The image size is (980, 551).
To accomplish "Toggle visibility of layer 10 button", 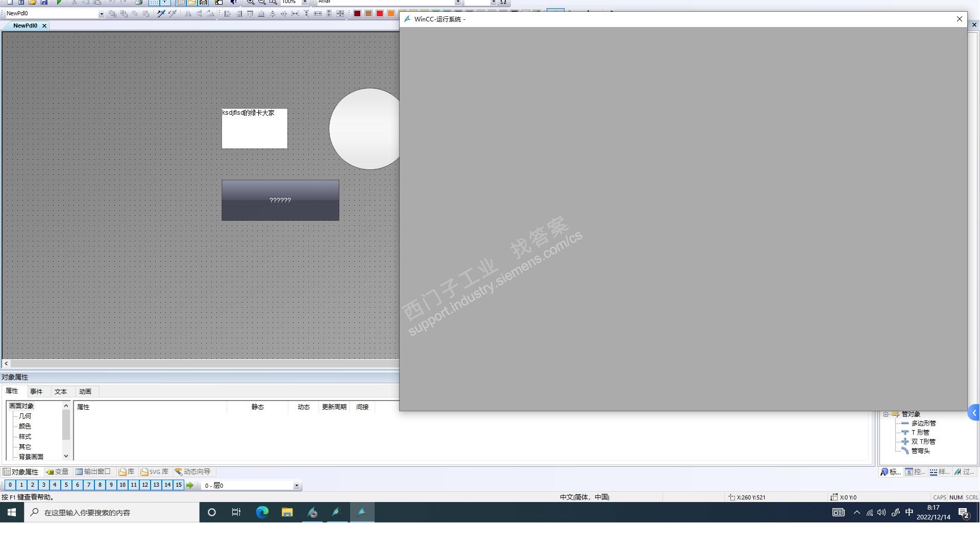I will [x=122, y=485].
